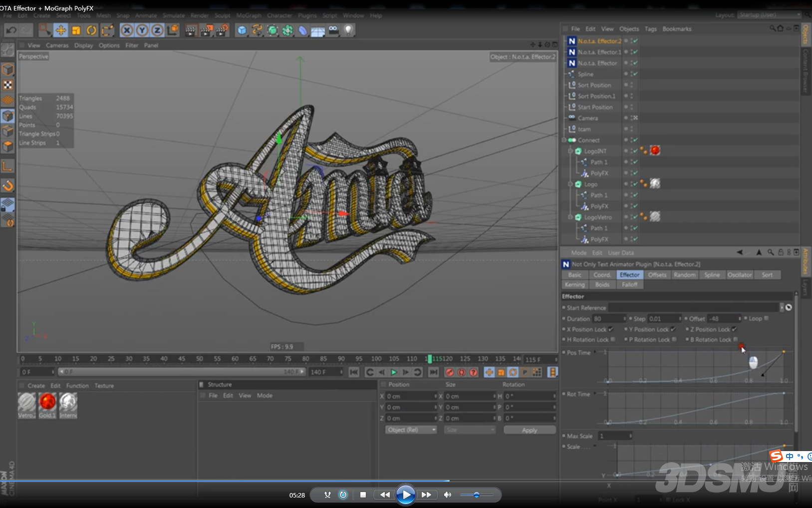
Task: Toggle the Z Position Lock checkbox
Action: click(x=734, y=329)
